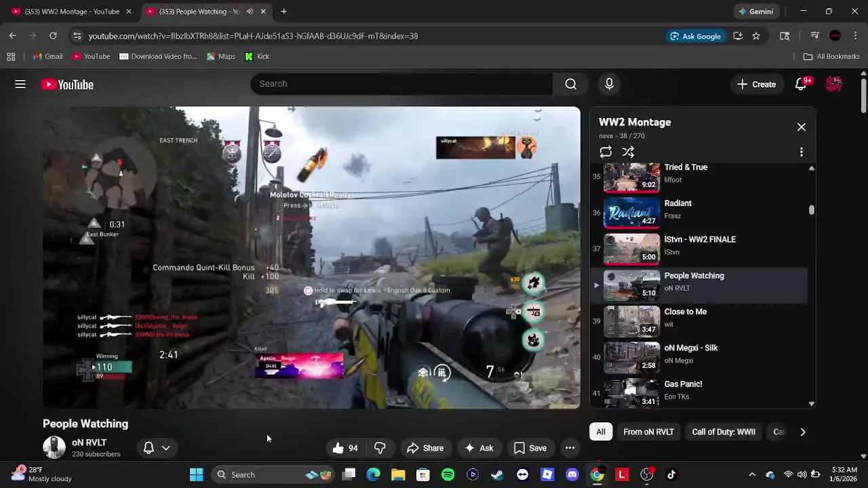Open more actions ellipsis under video
Viewport: 868px width, 488px height.
[570, 448]
